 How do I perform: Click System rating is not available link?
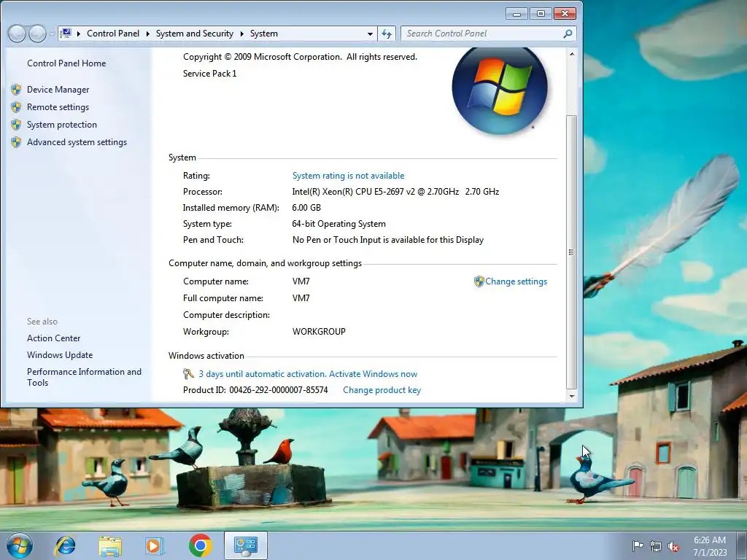click(348, 176)
